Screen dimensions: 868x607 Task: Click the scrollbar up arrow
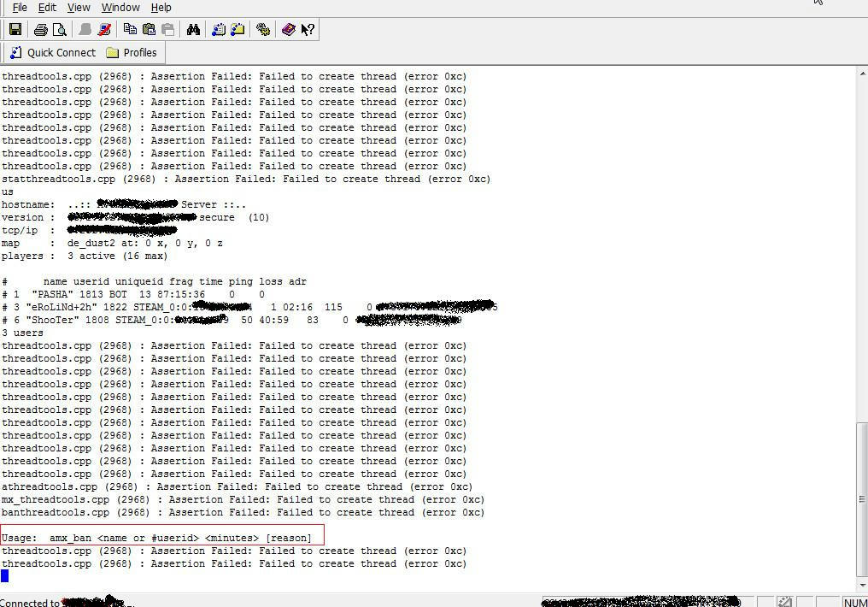pyautogui.click(x=863, y=74)
